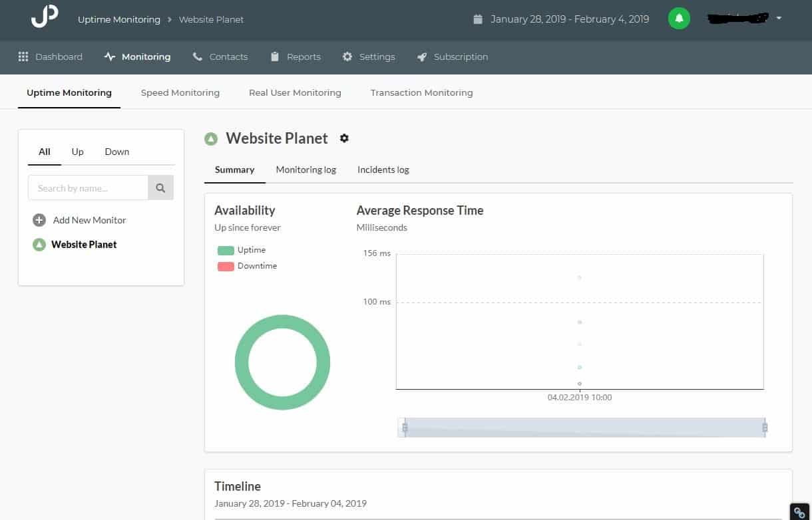The width and height of the screenshot is (812, 520).
Task: Click the Subscription rocket icon
Action: (x=422, y=57)
